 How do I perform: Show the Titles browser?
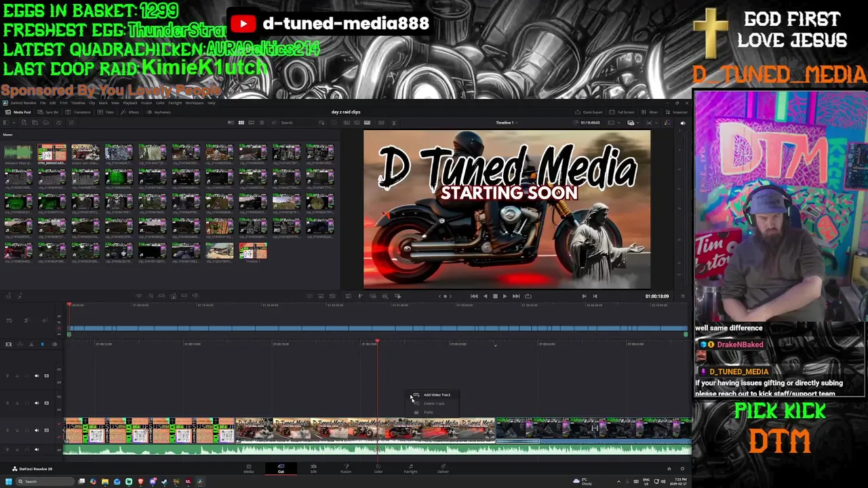coord(106,112)
